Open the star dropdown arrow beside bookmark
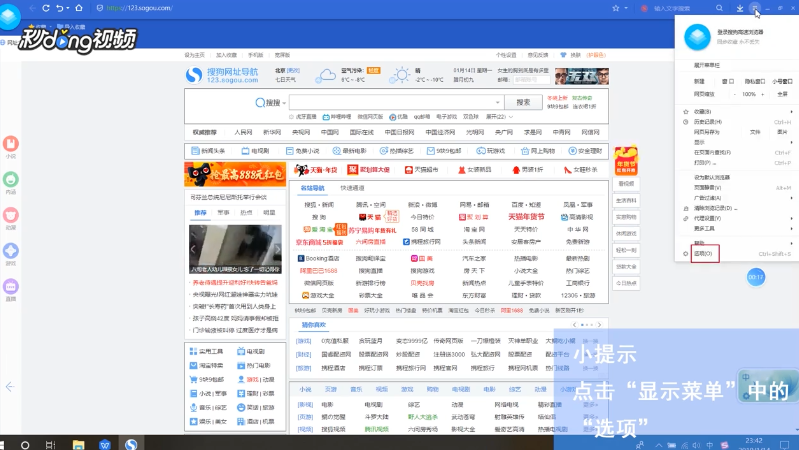Viewport: 799px width, 450px height. coord(626,8)
